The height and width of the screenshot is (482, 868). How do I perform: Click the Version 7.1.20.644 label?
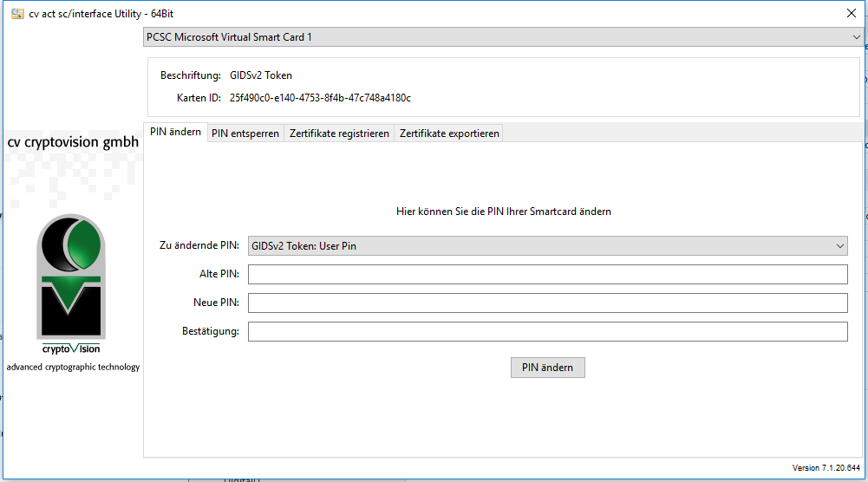tap(826, 468)
